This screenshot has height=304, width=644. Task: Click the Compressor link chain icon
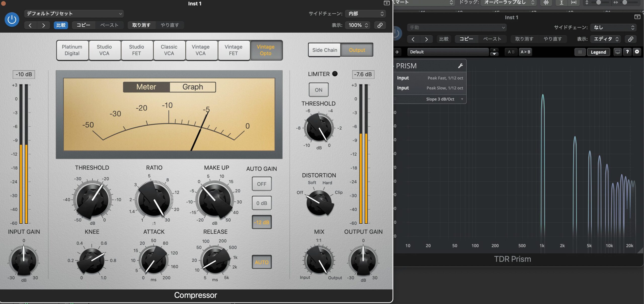(x=380, y=25)
